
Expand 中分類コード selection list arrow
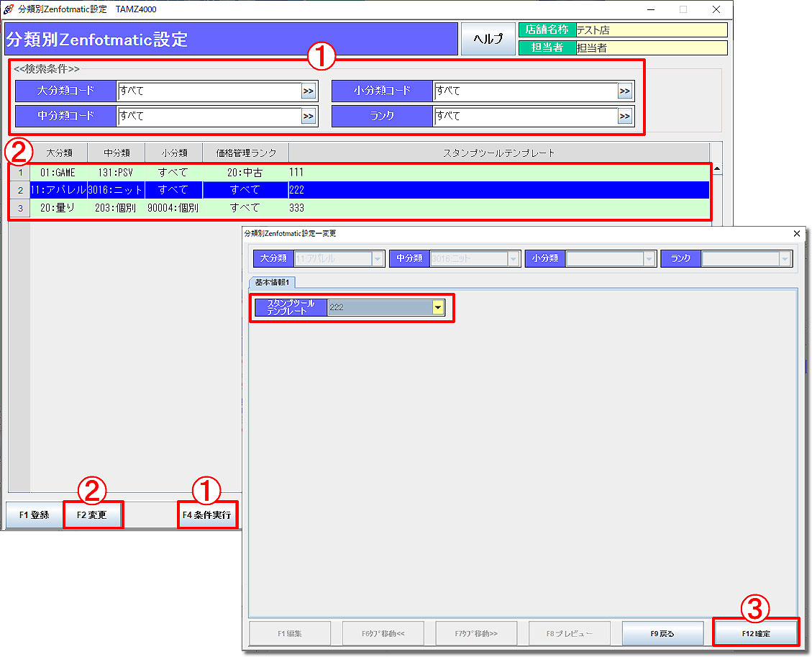point(309,116)
